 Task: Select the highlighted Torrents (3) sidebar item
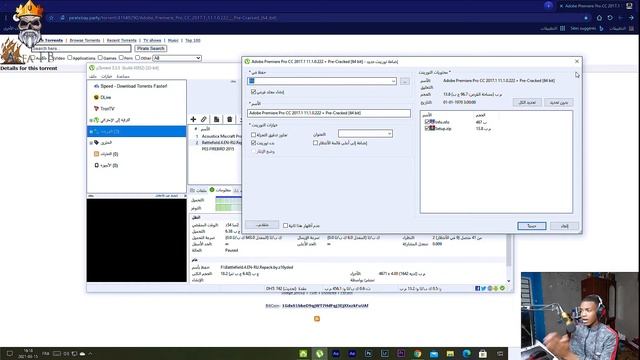tap(136, 131)
